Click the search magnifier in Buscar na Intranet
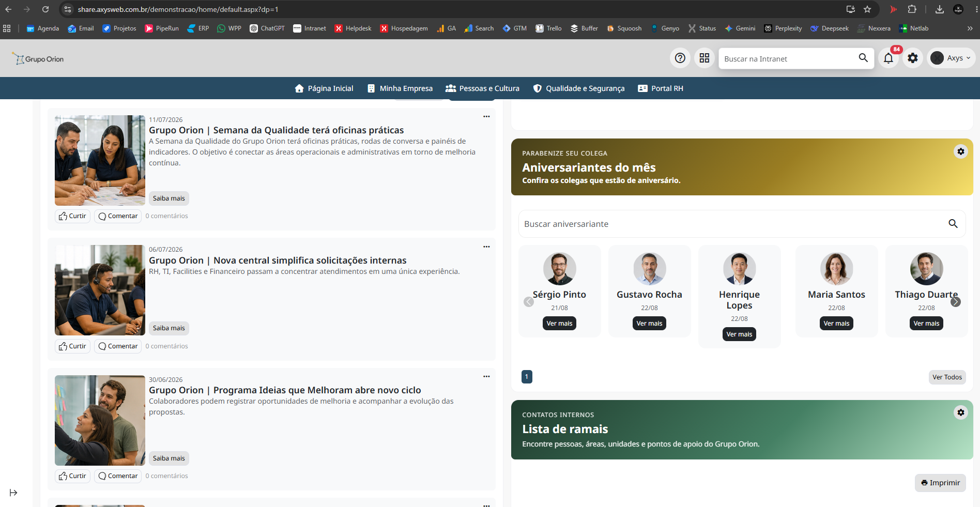Image resolution: width=980 pixels, height=507 pixels. click(863, 58)
